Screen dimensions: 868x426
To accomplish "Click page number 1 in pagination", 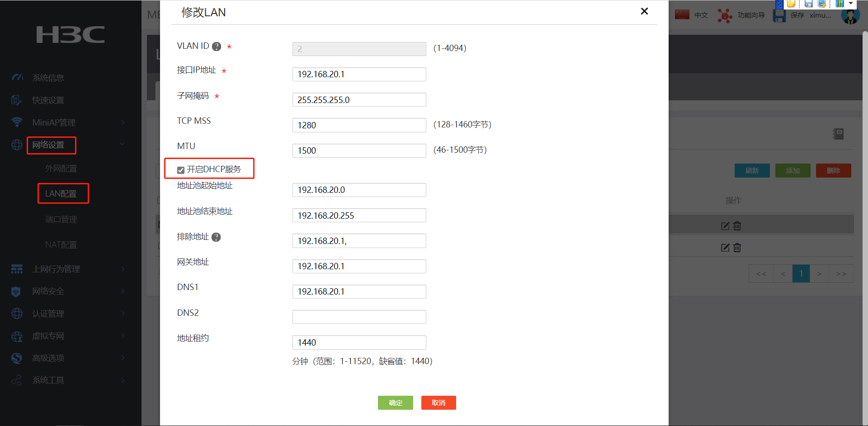I will click(x=801, y=274).
